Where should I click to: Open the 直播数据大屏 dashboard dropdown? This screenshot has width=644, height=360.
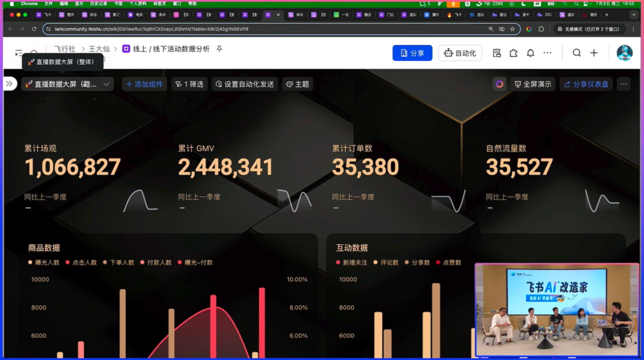[67, 84]
